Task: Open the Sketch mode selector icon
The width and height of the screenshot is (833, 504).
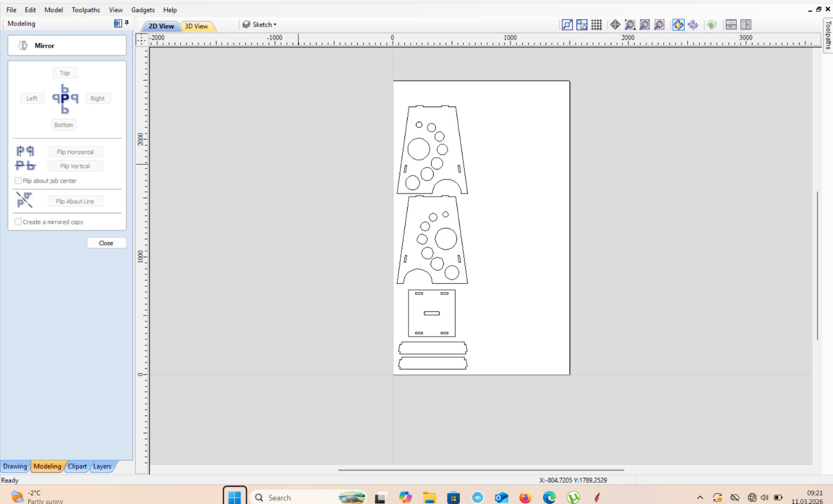Action: pos(246,24)
